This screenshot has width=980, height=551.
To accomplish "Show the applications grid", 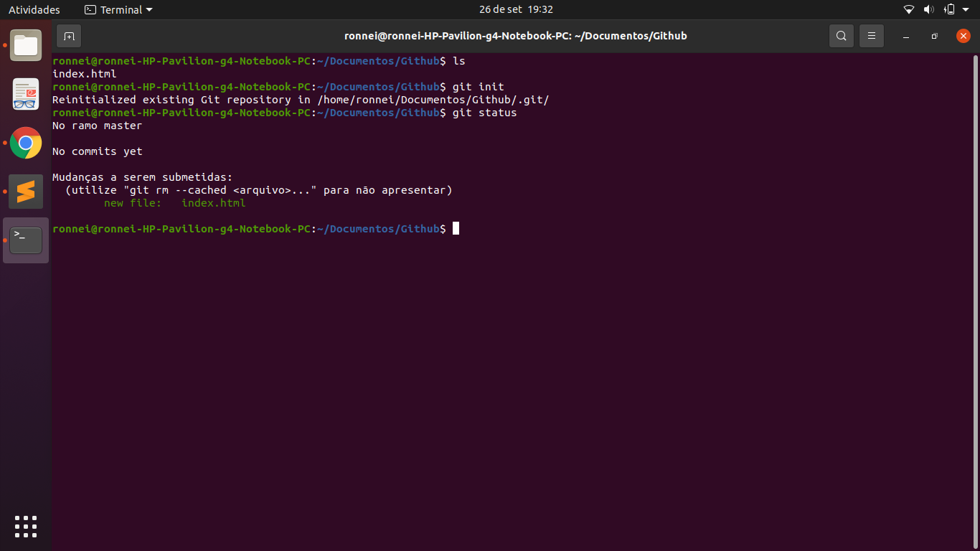I will click(26, 526).
